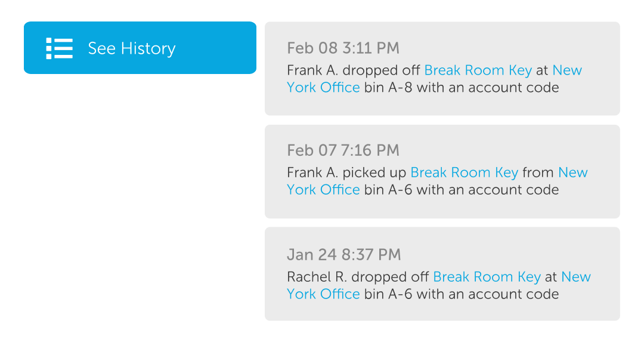Open Break Room Key link in Jan 24 entry
This screenshot has width=644, height=342.
(x=487, y=277)
